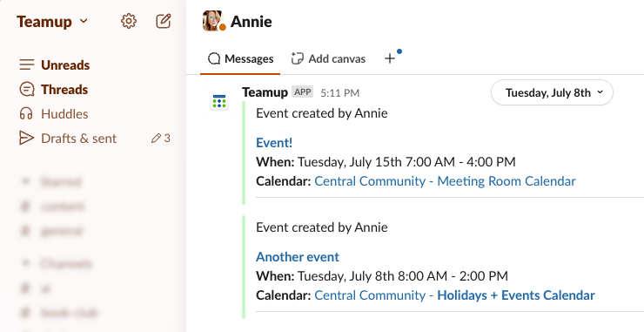644x332 pixels.
Task: Click the Teamup app calendar icon avatar
Action: [x=219, y=101]
